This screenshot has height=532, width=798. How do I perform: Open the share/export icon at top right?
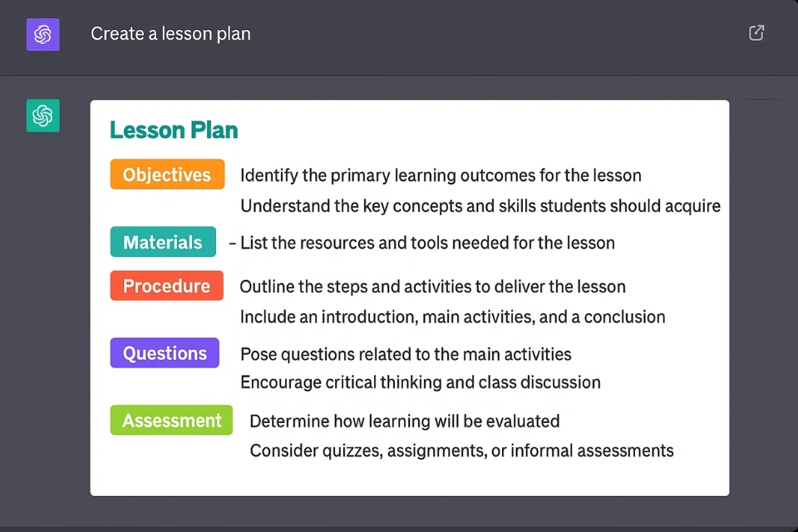point(756,33)
